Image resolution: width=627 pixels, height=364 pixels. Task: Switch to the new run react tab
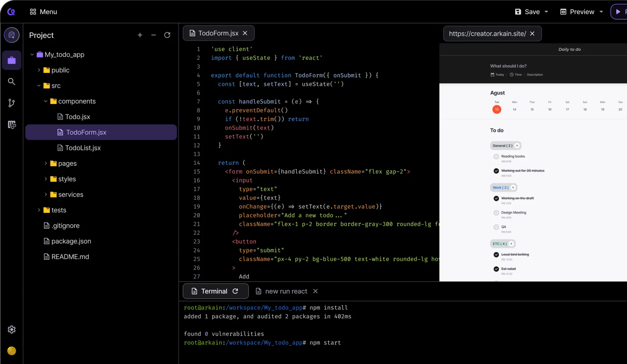pos(286,291)
